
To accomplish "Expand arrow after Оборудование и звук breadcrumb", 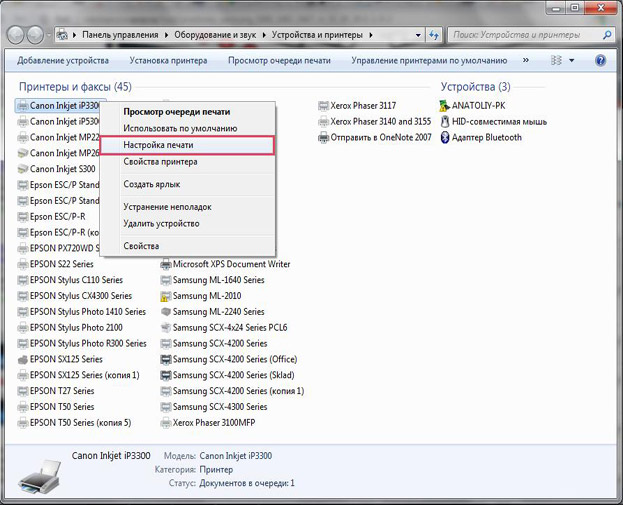I will (x=264, y=35).
